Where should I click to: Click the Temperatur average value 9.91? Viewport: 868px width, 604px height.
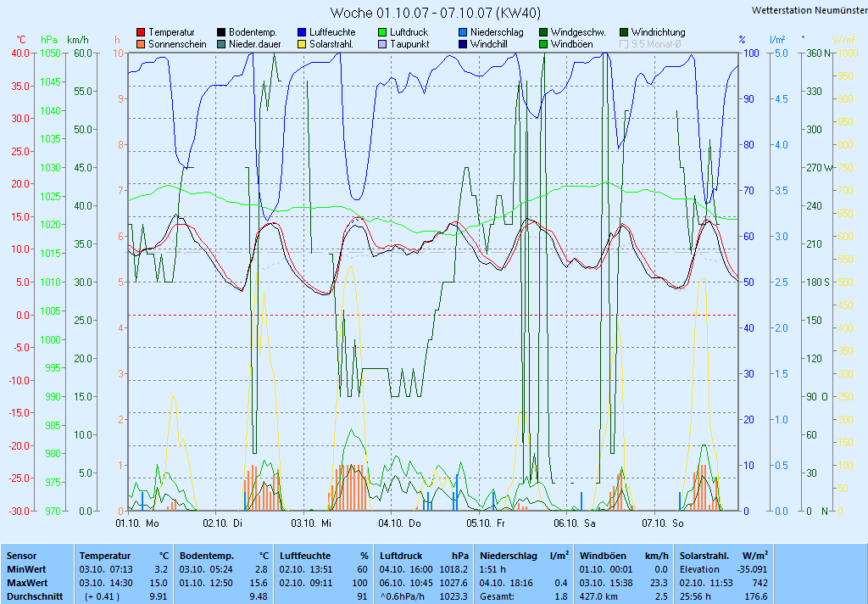(x=159, y=597)
